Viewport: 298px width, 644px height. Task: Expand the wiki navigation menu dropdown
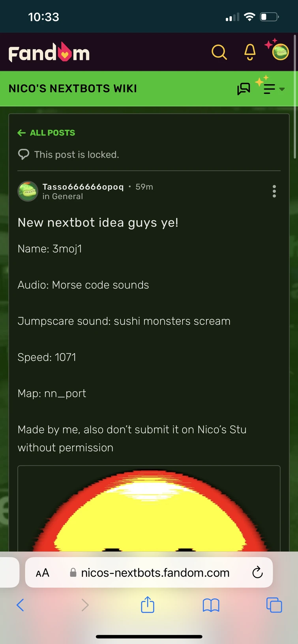coord(273,89)
